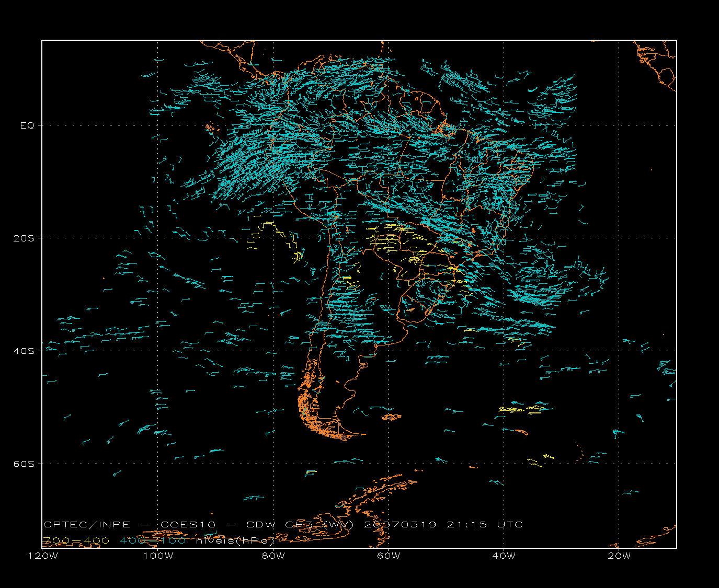Click the 20S latitude label
Image resolution: width=719 pixels, height=588 pixels.
(24, 238)
